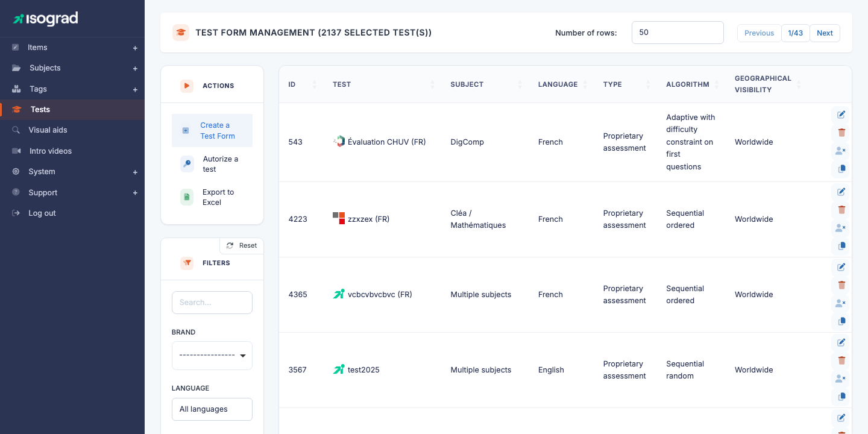868x434 pixels.
Task: Reset the filters
Action: (242, 245)
